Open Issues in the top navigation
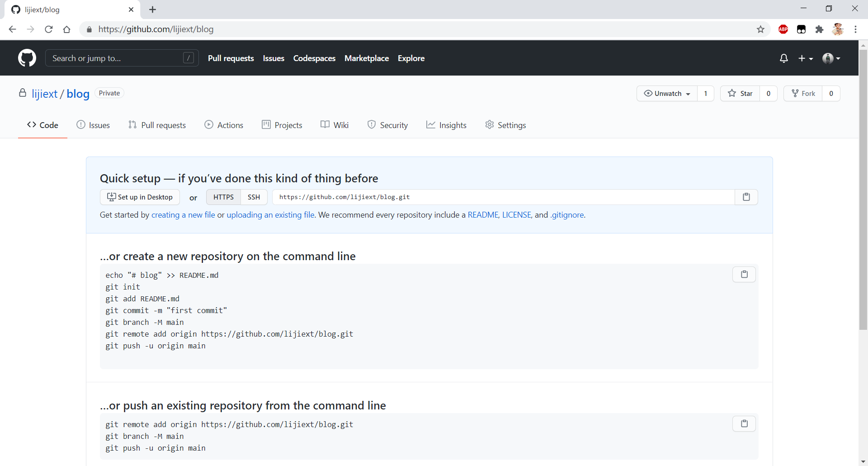This screenshot has width=868, height=466. point(274,58)
